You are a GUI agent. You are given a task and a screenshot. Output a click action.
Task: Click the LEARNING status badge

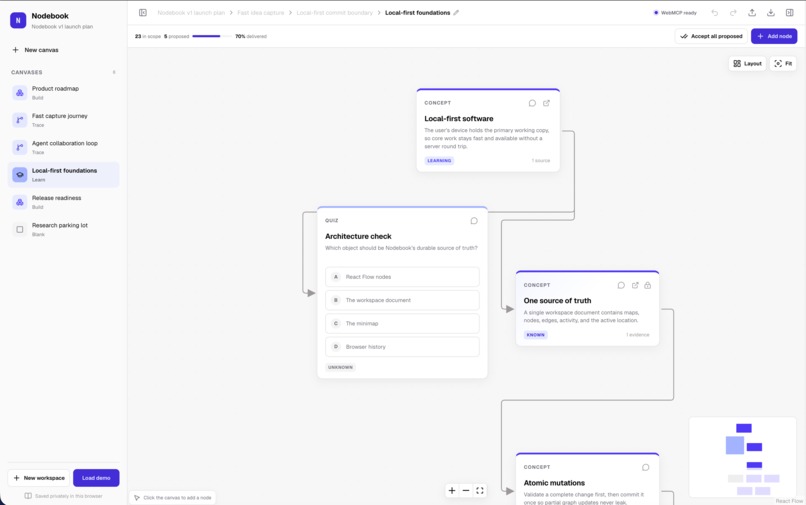[x=439, y=160]
